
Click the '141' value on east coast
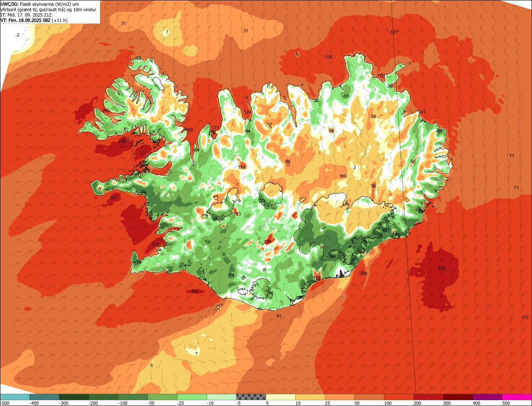422,112
